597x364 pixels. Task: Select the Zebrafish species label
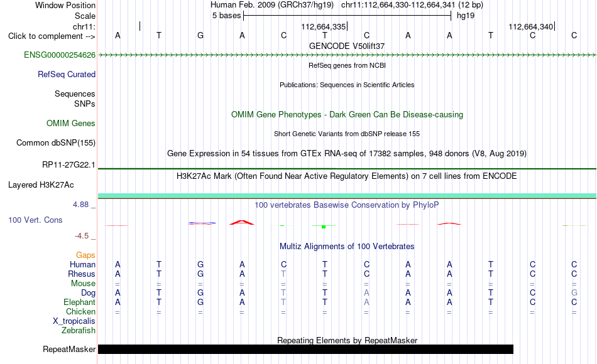point(79,330)
